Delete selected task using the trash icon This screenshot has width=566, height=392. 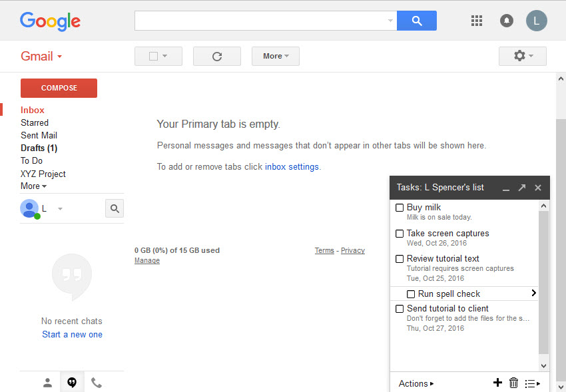pyautogui.click(x=513, y=383)
